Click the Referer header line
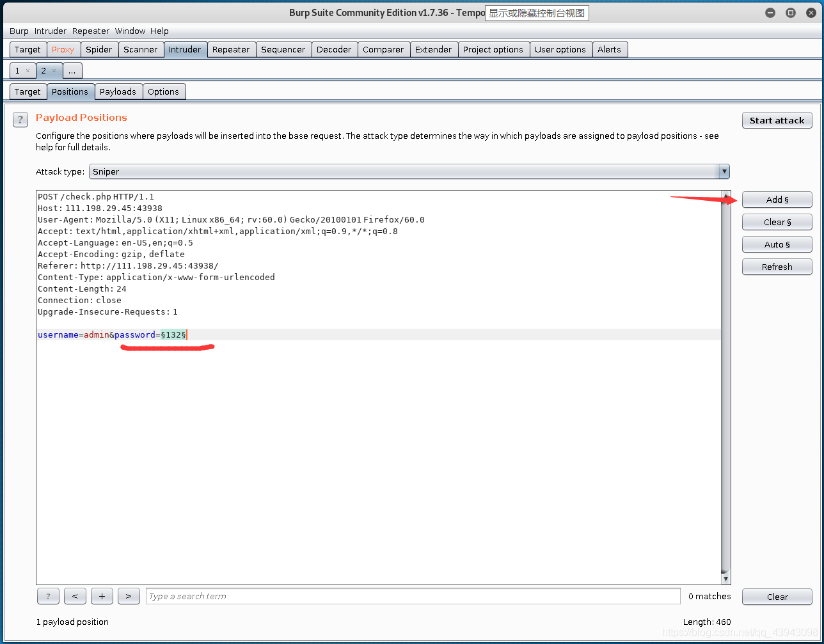The image size is (824, 644). coord(128,266)
